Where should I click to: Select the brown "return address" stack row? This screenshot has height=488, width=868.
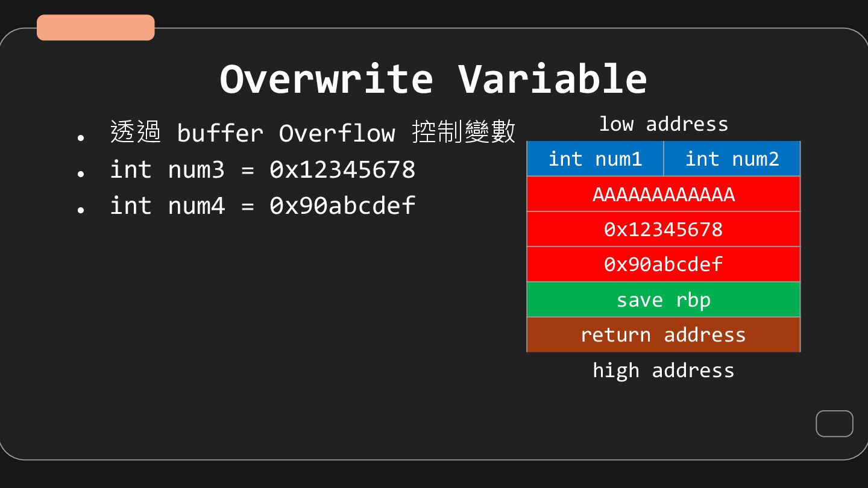[x=663, y=334]
